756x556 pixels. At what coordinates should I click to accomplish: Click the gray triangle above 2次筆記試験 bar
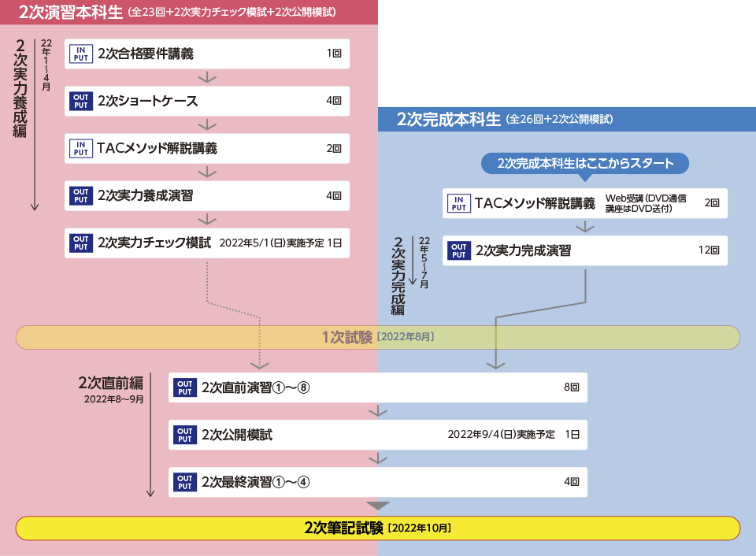coord(378,506)
